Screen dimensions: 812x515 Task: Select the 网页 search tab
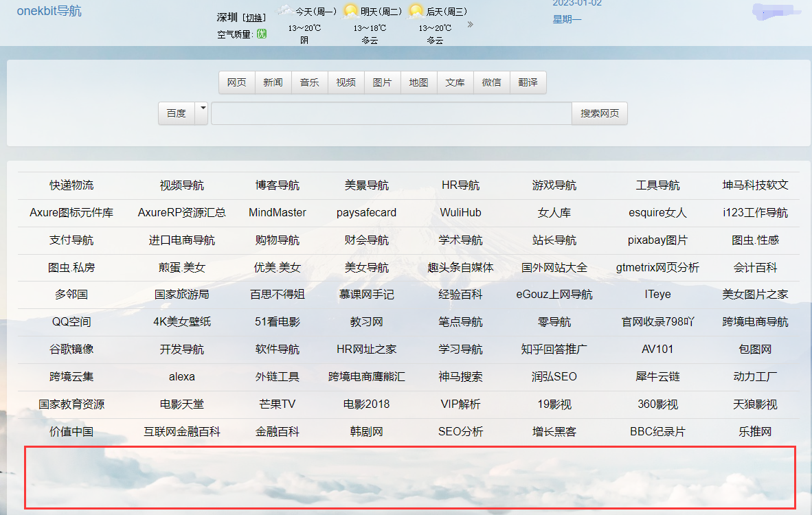tap(236, 82)
